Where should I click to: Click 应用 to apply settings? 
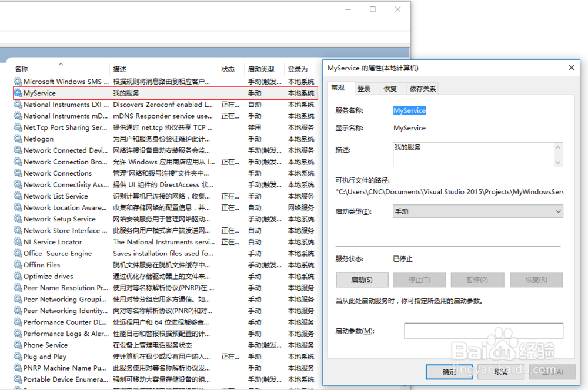552,372
